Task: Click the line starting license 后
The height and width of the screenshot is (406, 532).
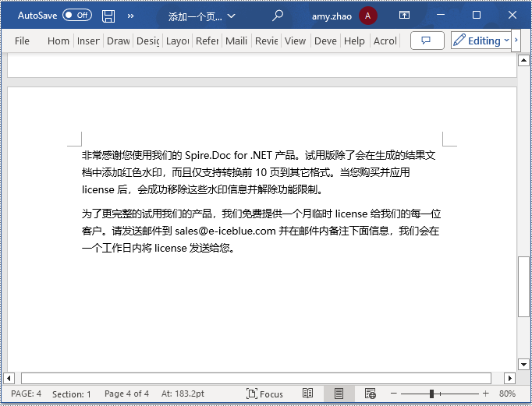Action: coord(203,189)
